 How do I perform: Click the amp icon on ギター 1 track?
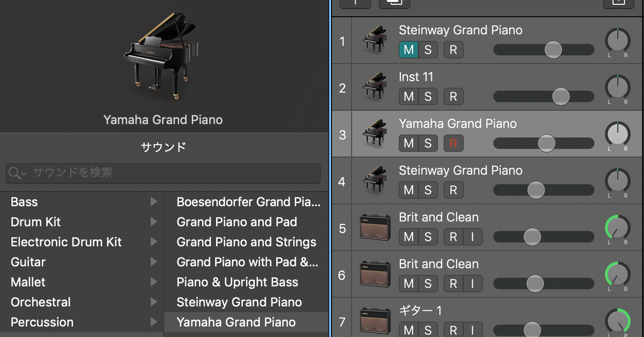click(374, 322)
